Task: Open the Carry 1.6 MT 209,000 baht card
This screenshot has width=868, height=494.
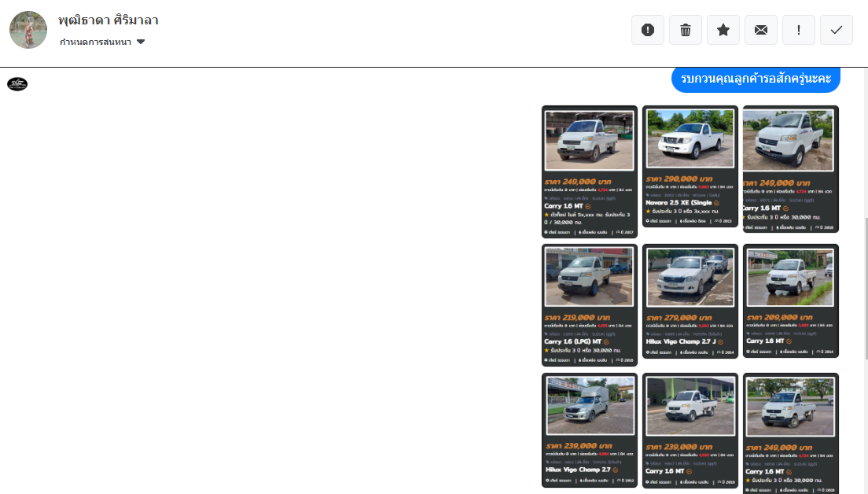Action: [790, 300]
